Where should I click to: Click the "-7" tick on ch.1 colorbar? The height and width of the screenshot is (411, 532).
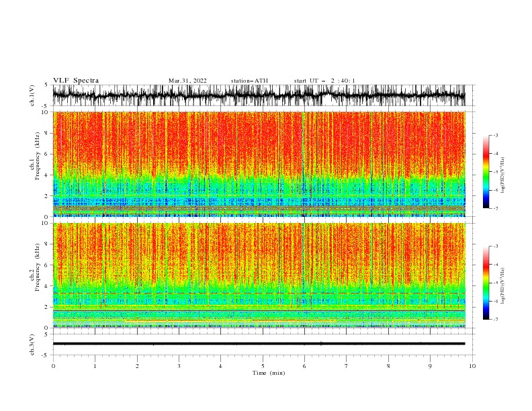[x=495, y=208]
